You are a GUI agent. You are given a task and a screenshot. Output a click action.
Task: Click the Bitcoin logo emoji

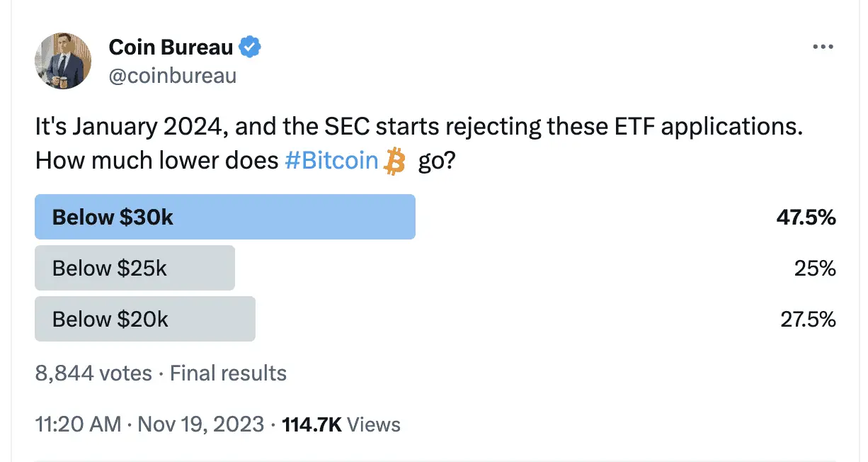pos(394,162)
